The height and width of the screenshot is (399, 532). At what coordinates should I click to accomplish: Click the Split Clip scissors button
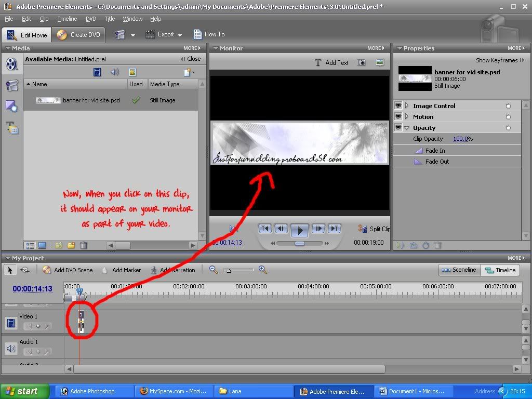pyautogui.click(x=374, y=229)
